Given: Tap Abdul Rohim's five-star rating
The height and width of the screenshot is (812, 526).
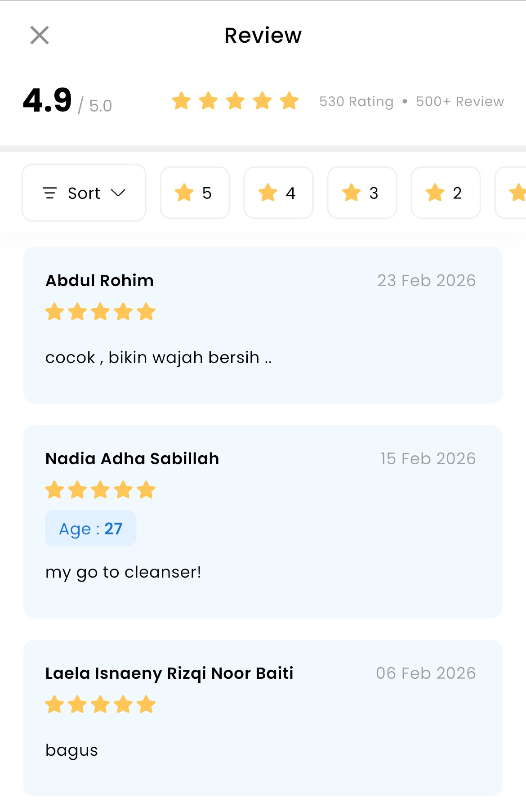Looking at the screenshot, I should [x=100, y=312].
